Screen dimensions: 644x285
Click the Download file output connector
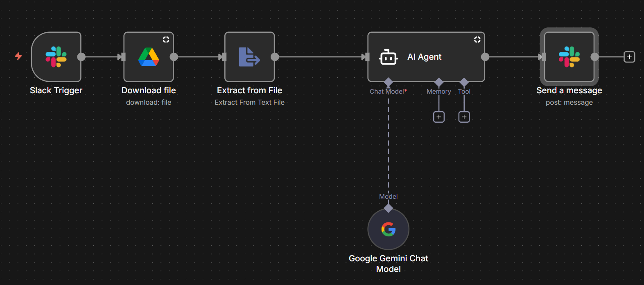pos(174,57)
